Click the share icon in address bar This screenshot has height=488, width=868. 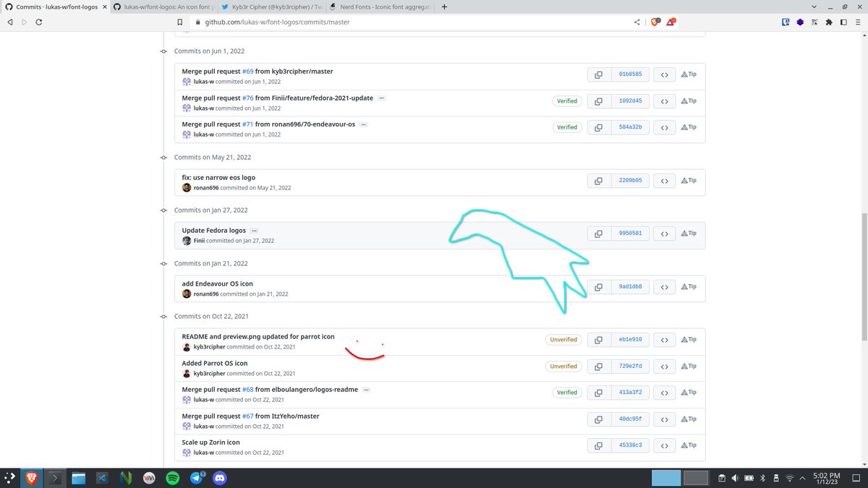(637, 22)
